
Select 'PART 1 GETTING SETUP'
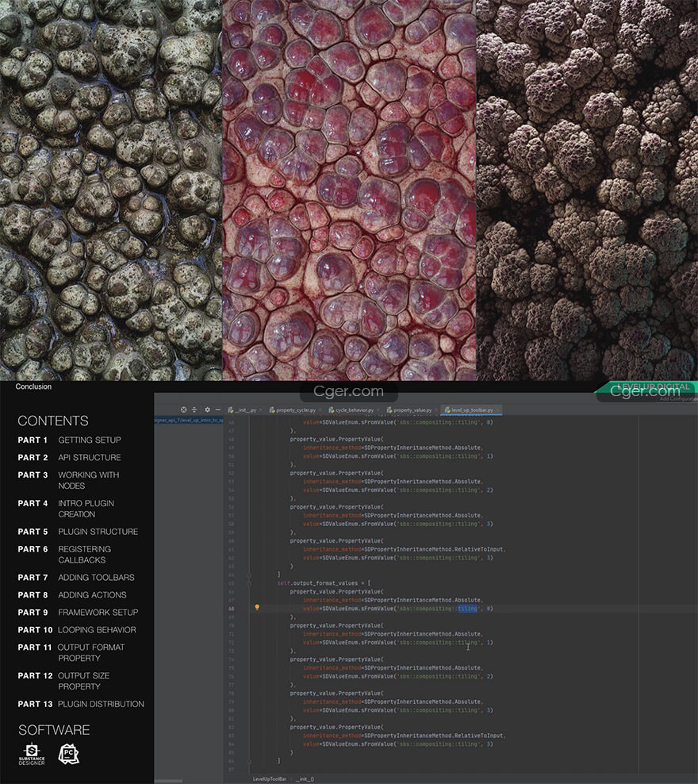point(70,440)
